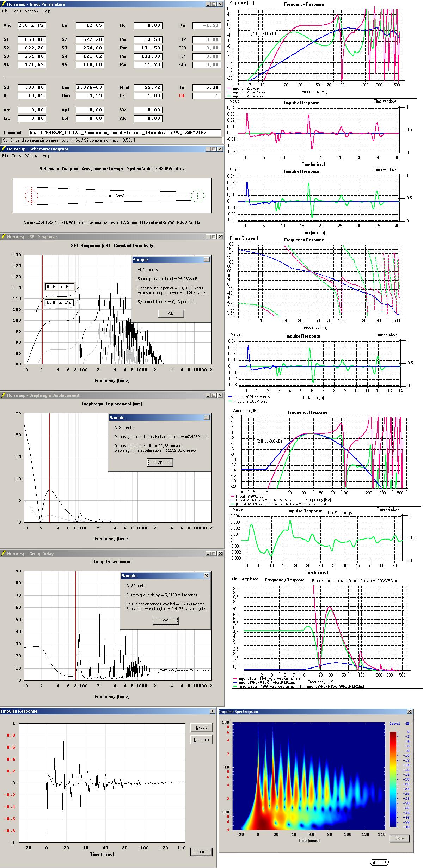This screenshot has width=423, height=868.
Task: Click the Fta value field -1,53
Action: pos(207,25)
